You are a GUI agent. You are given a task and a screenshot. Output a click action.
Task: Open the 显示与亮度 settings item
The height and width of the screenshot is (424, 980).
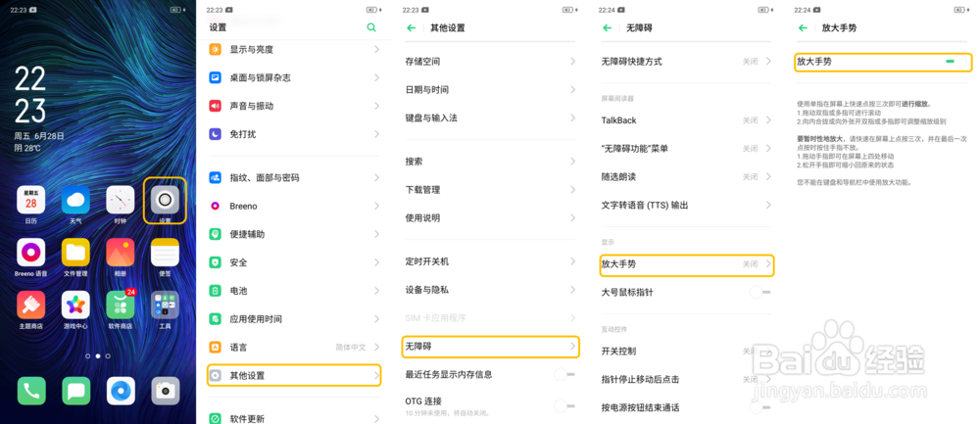(x=294, y=49)
